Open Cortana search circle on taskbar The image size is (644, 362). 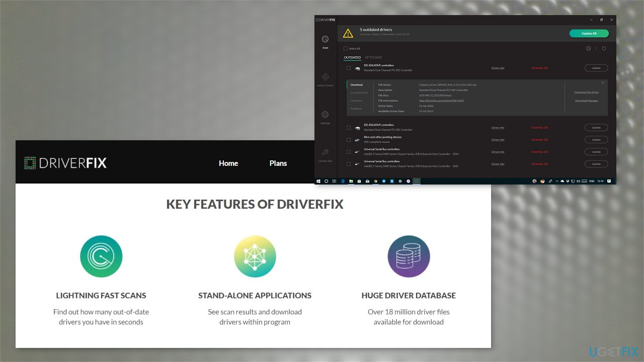[x=327, y=181]
